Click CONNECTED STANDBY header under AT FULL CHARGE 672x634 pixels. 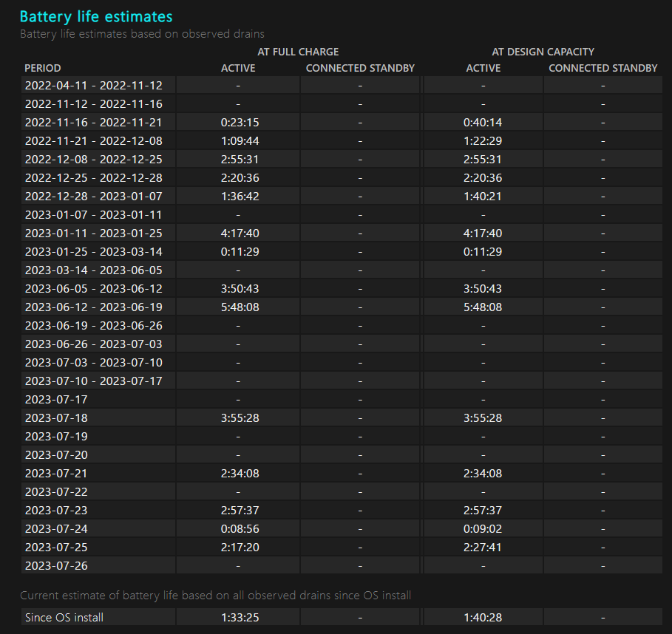coord(360,68)
